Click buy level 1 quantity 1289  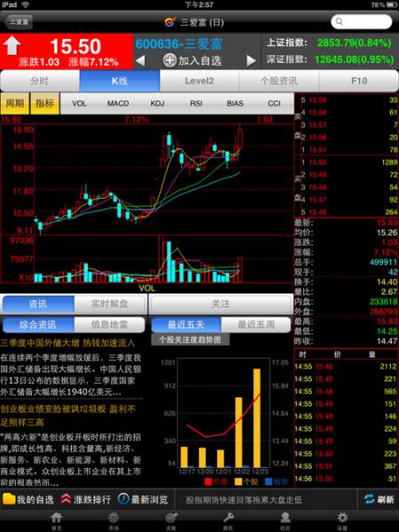(x=389, y=162)
